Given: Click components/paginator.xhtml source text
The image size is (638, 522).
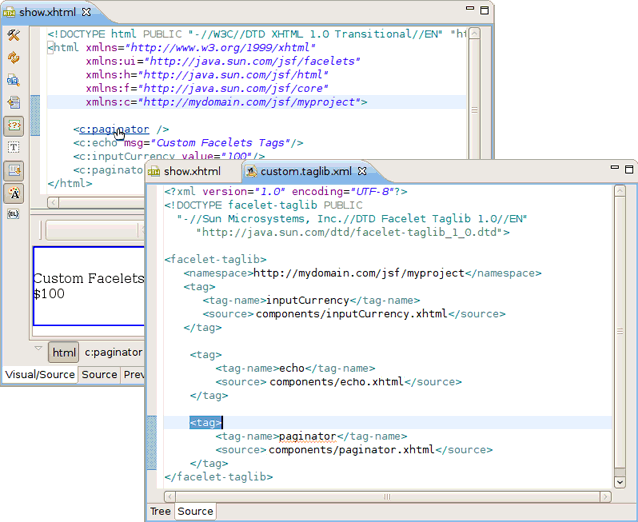Looking at the screenshot, I should tap(352, 450).
